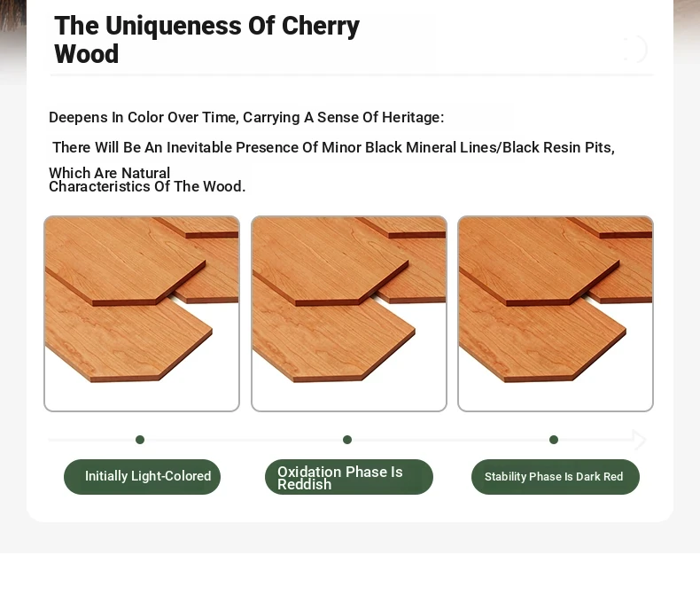Image resolution: width=700 pixels, height=594 pixels.
Task: Select the Oxidation Phase Is Reddish label
Action: (x=348, y=477)
